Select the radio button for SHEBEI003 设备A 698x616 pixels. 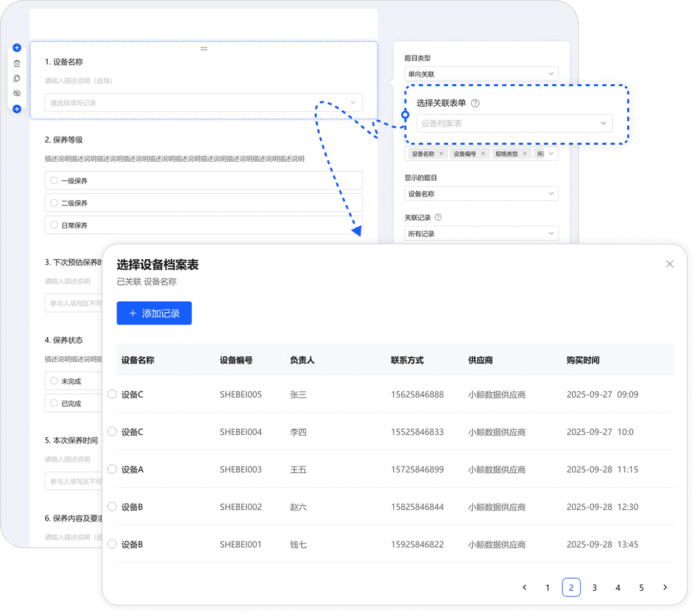point(112,469)
